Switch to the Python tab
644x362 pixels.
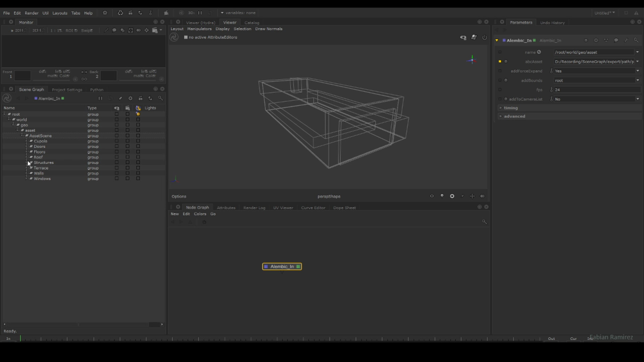tap(97, 89)
